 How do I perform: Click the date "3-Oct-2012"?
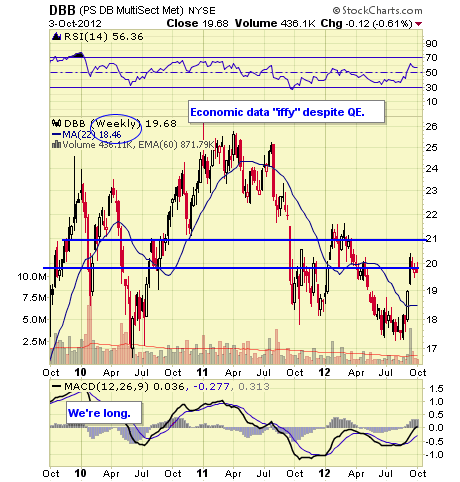point(75,24)
